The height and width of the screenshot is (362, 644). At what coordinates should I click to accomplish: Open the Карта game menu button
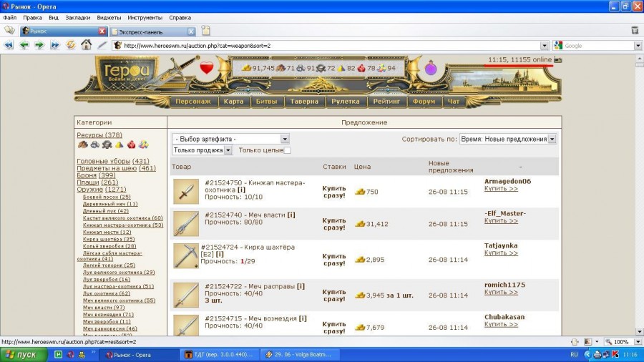[233, 102]
